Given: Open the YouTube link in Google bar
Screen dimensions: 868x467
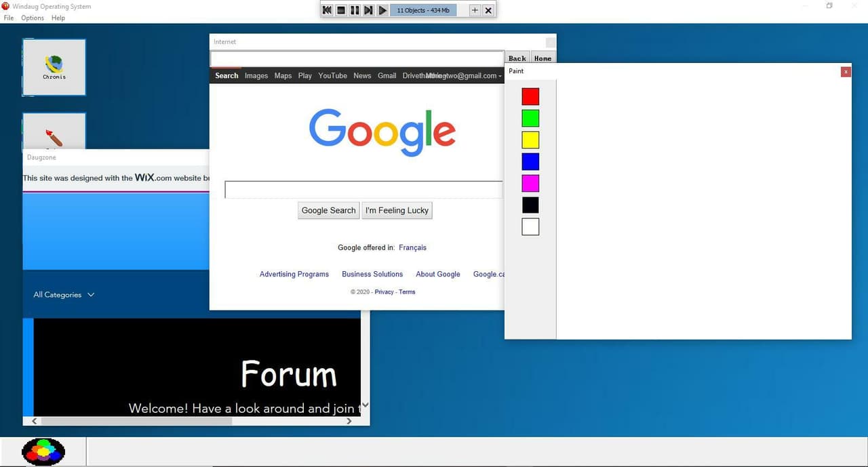Looking at the screenshot, I should (x=333, y=76).
